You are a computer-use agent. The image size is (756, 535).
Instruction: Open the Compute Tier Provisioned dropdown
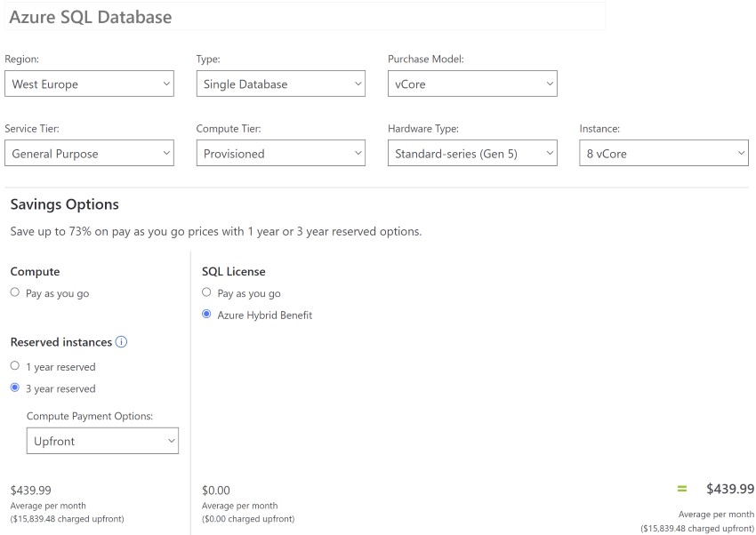click(280, 154)
